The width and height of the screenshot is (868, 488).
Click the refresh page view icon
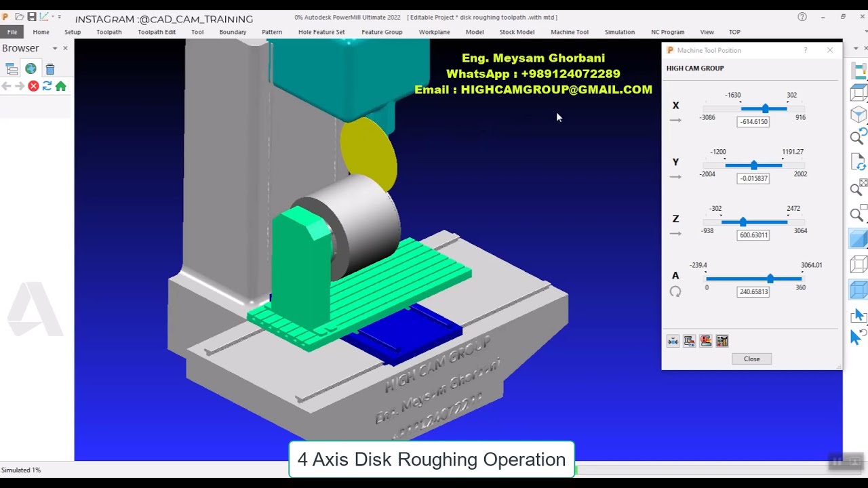point(859,162)
